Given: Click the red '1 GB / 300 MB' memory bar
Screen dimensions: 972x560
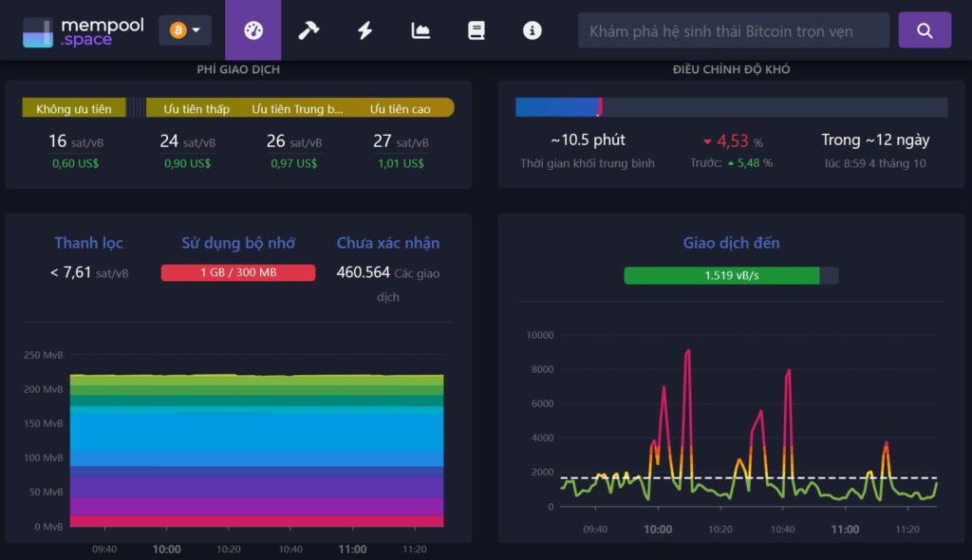Looking at the screenshot, I should pos(238,272).
